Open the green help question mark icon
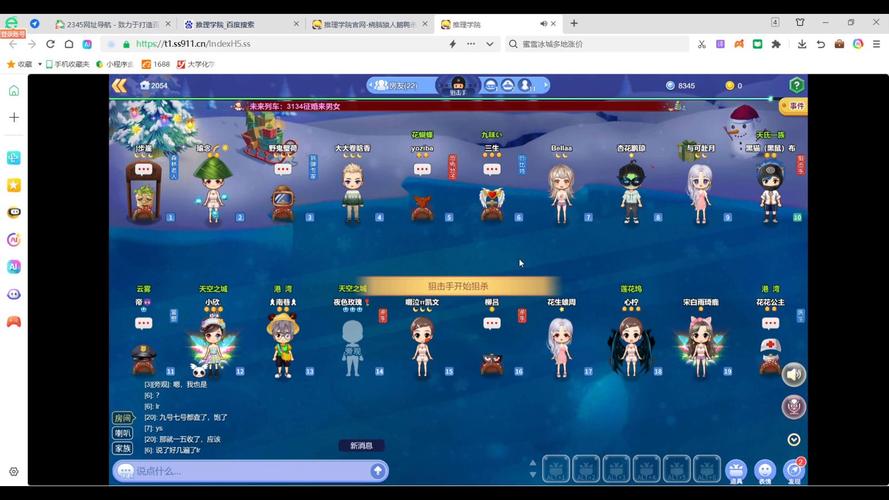Screen dimensions: 889x500 click(796, 86)
